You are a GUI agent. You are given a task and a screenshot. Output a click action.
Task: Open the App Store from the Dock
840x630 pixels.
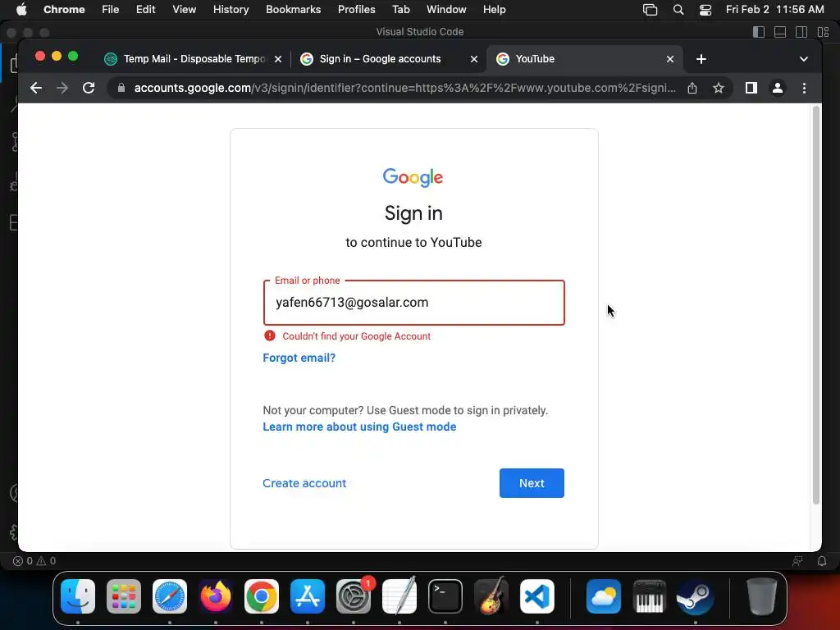(x=308, y=596)
